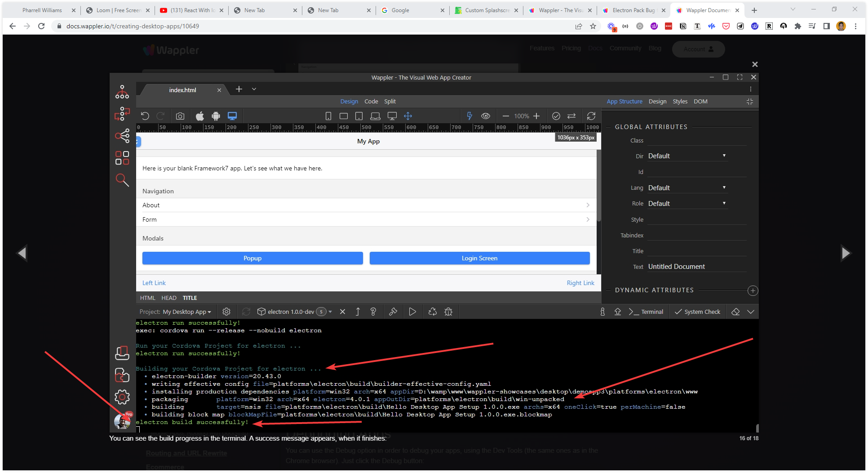Open Chrome's three-dot menu
The image size is (868, 473).
click(856, 26)
